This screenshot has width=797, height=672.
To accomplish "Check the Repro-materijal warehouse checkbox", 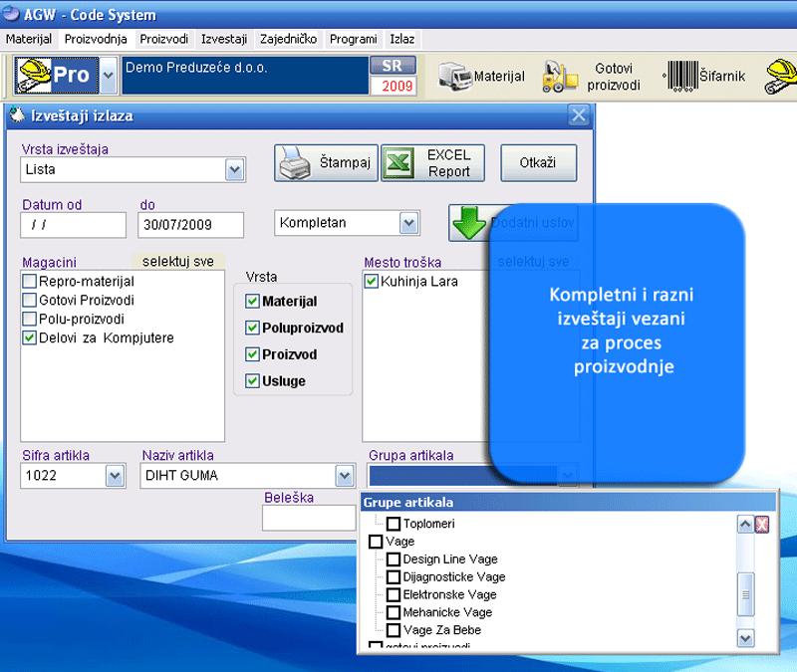I will 29,282.
